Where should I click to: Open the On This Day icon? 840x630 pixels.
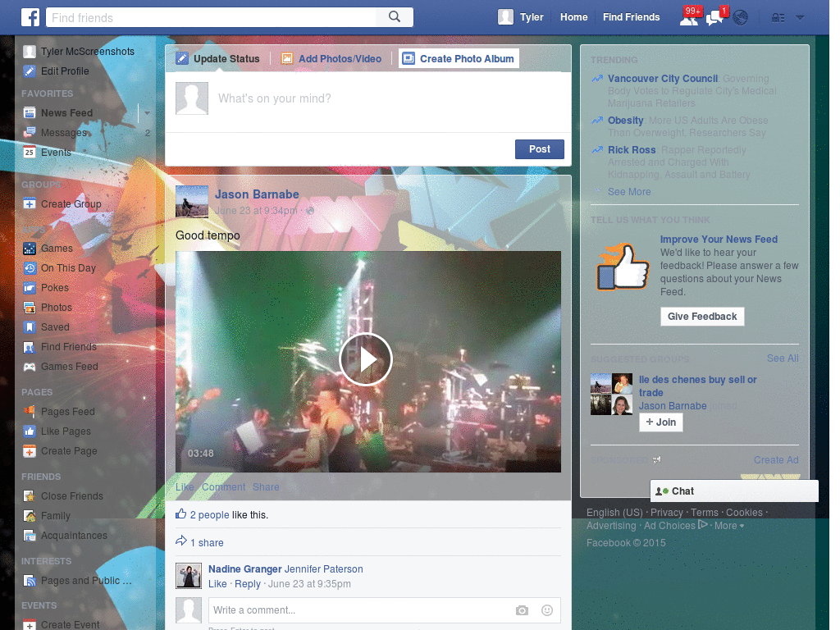tap(30, 268)
